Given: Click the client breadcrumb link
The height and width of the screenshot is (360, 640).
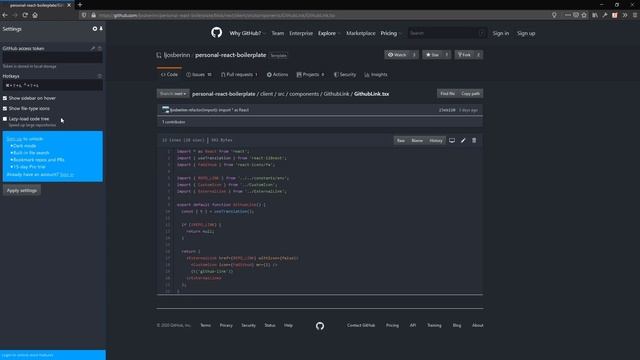Looking at the screenshot, I should (267, 93).
